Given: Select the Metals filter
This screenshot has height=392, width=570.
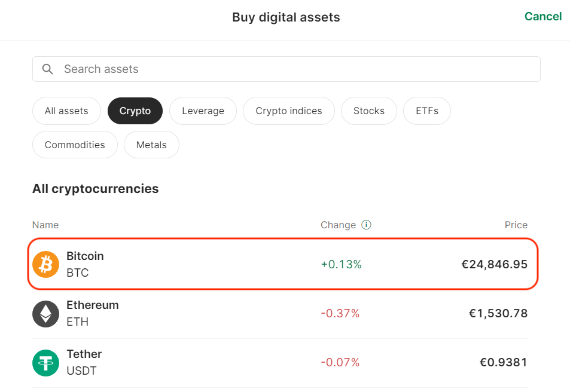Looking at the screenshot, I should [151, 145].
